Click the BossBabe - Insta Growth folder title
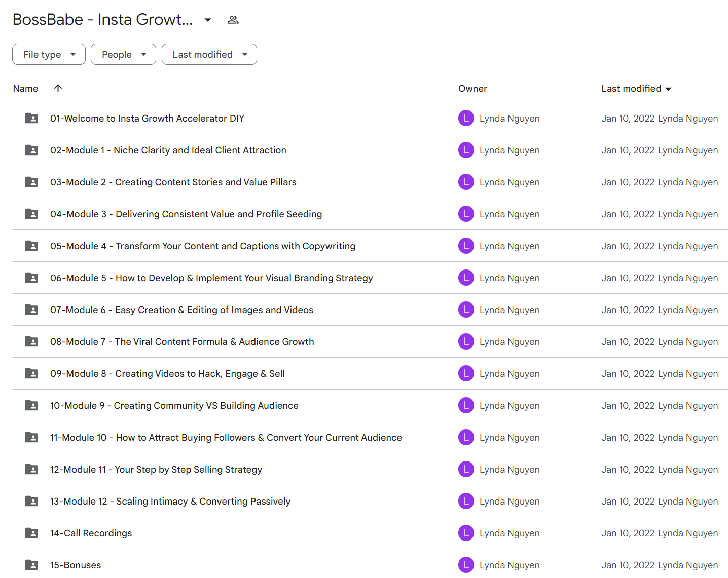Viewport: 728px width, 578px height. pyautogui.click(x=102, y=19)
